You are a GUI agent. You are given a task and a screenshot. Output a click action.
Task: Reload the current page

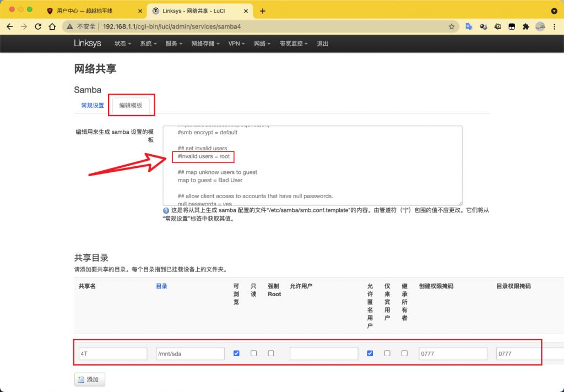38,26
